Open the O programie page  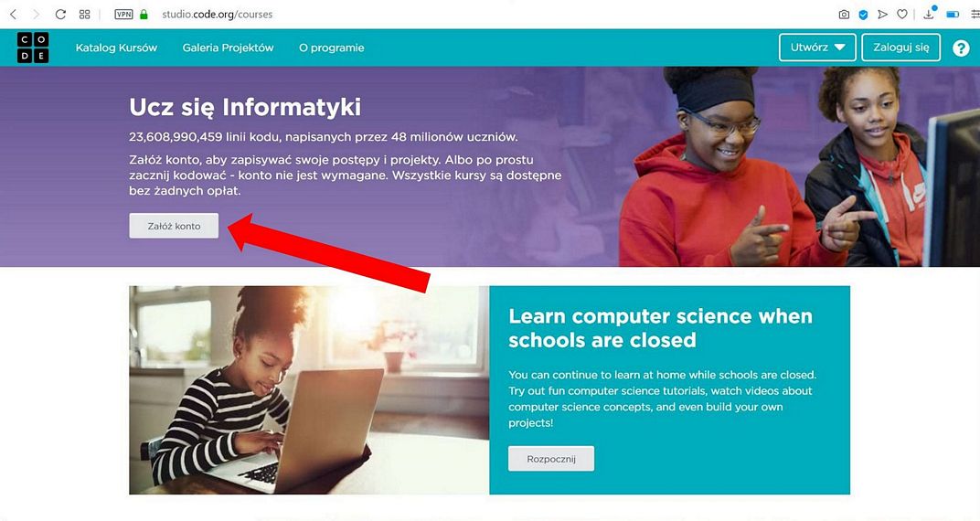(331, 48)
